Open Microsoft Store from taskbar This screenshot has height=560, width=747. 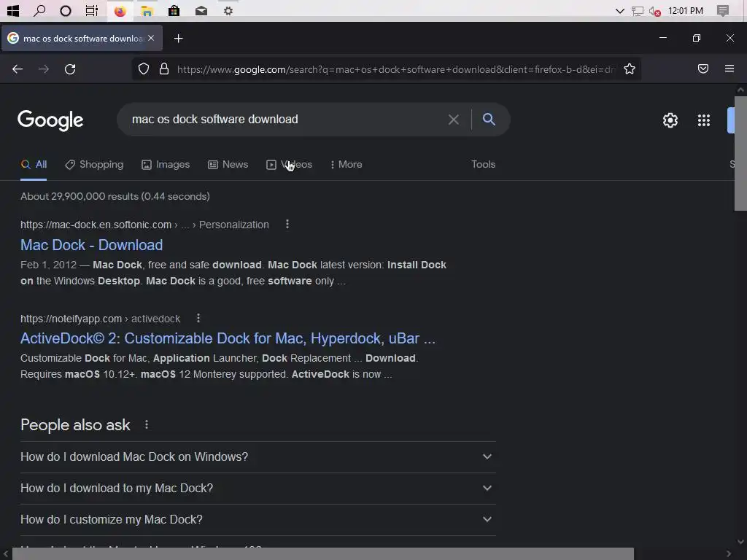[x=174, y=10]
